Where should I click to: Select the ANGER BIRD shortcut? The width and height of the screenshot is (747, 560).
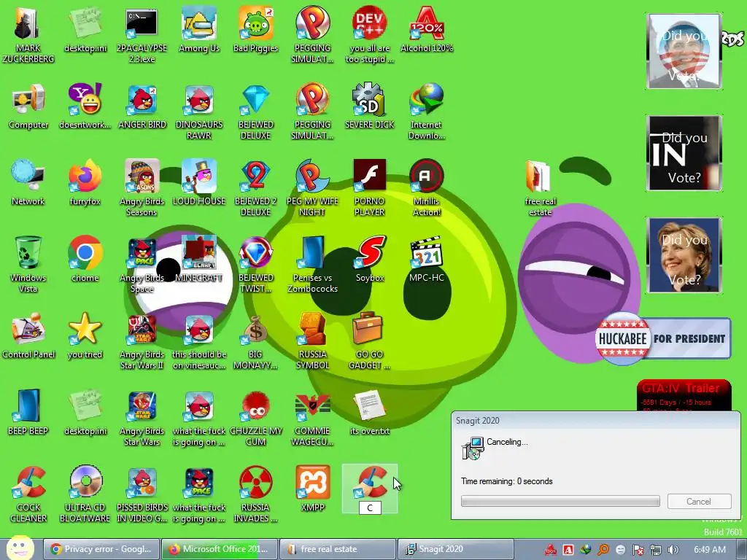[142, 106]
